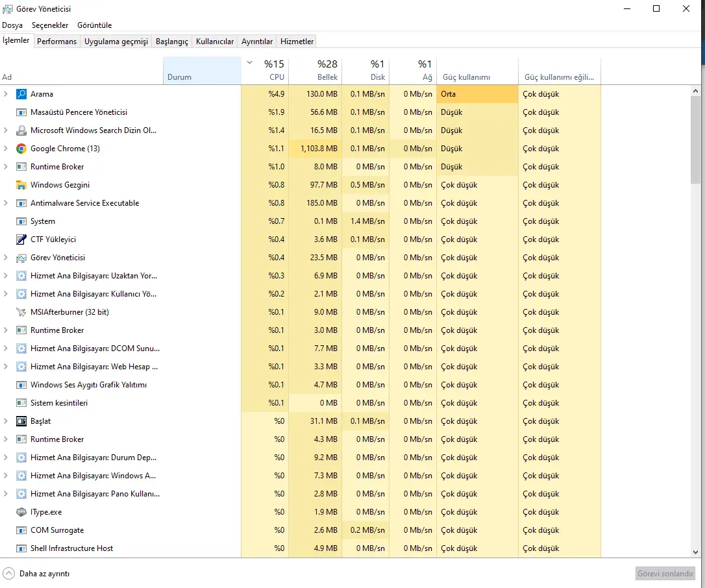This screenshot has height=588, width=705.
Task: Click the Windows A... gear icon
Action: click(21, 476)
